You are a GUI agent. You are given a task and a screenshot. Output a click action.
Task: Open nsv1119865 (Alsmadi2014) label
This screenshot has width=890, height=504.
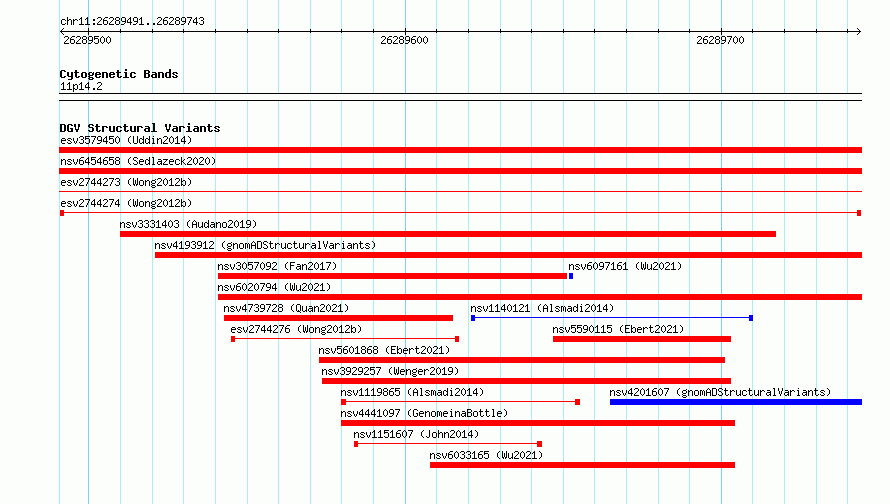point(412,392)
